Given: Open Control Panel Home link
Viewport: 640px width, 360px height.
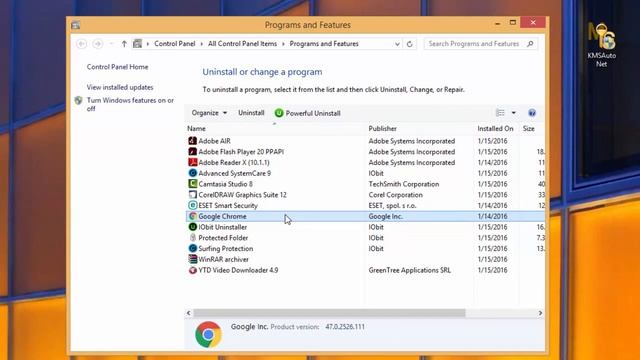Looking at the screenshot, I should coord(118,67).
